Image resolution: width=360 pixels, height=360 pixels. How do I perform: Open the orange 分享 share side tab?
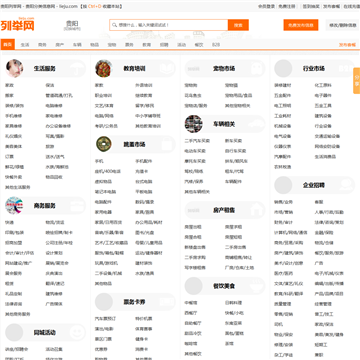[x=357, y=81]
